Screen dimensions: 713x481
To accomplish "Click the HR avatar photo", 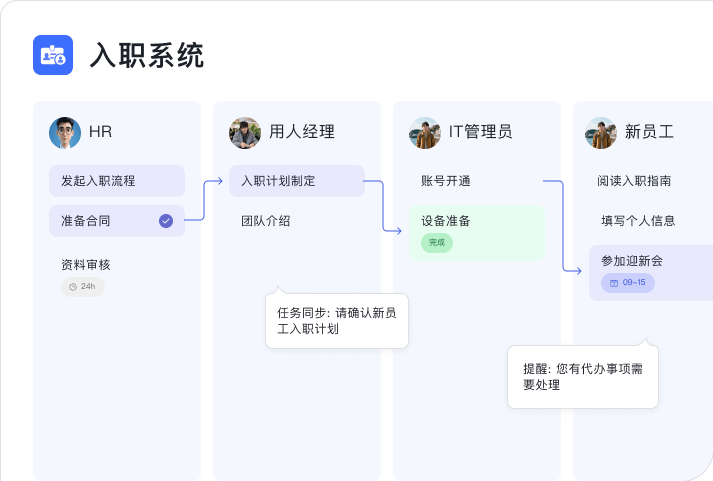I will [x=65, y=133].
